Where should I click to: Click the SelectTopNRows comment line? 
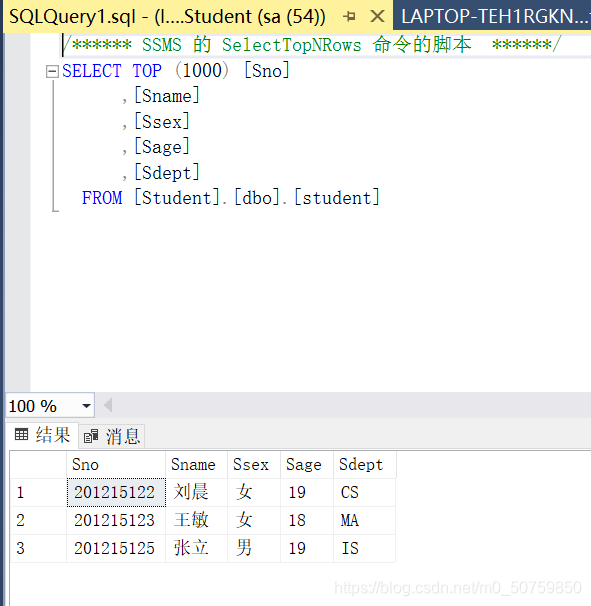[x=311, y=45]
